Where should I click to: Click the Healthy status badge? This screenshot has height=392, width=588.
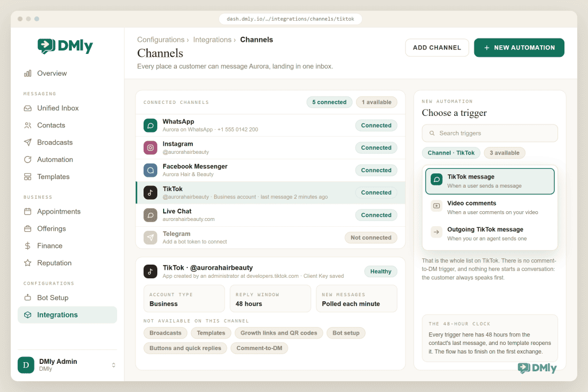click(x=381, y=271)
